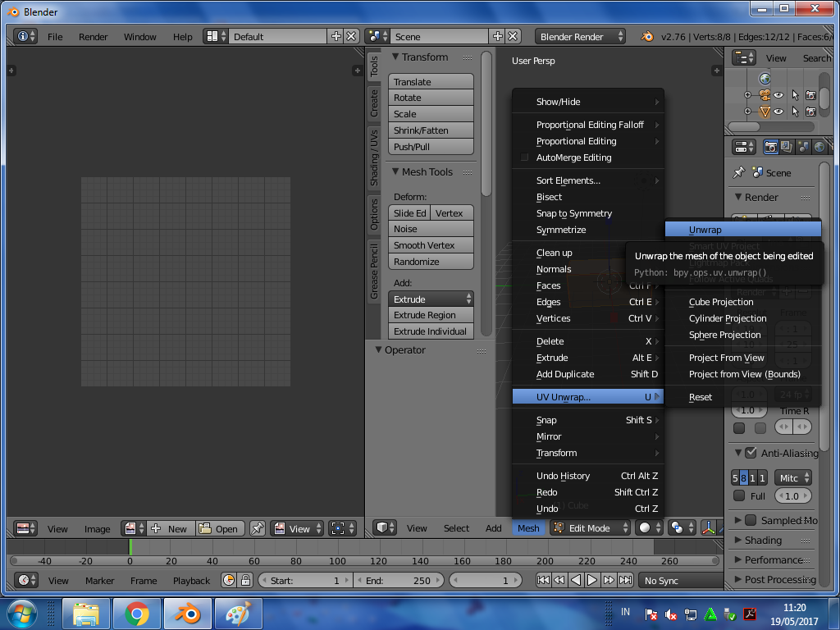
Task: Click Reset in the UV Unwrap submenu
Action: point(743,397)
